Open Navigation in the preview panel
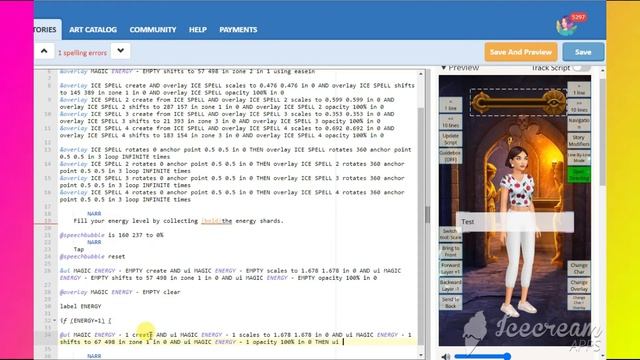This screenshot has width=640, height=360. pos(579,124)
